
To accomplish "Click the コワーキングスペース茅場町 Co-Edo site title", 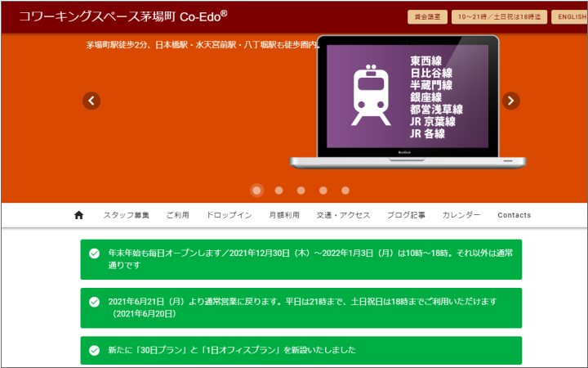I will click(123, 16).
